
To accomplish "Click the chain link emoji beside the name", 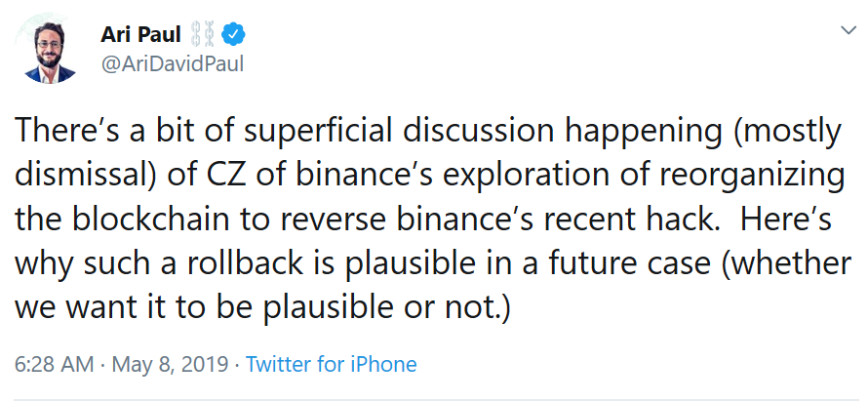I will (x=202, y=36).
